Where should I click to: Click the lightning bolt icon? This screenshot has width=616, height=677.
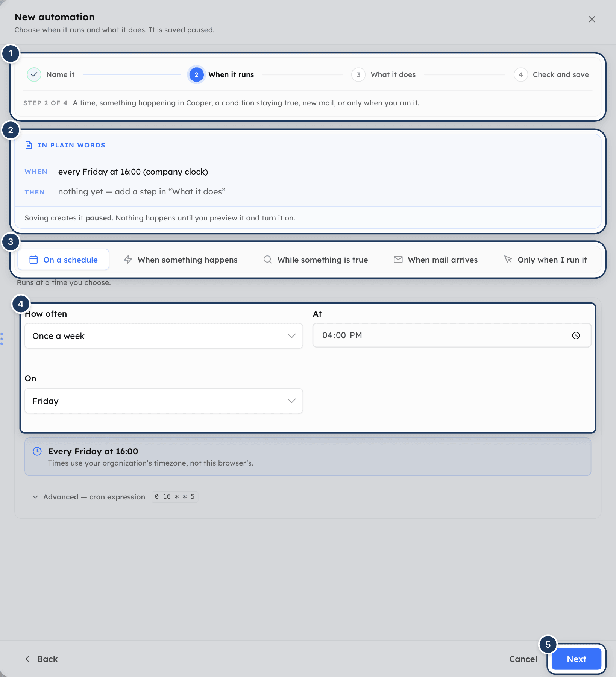click(128, 260)
